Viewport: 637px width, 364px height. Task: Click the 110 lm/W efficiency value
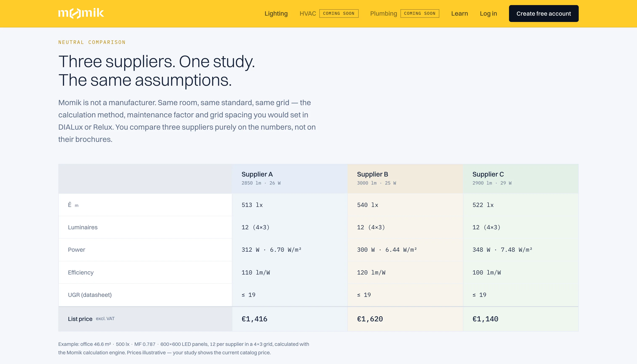[x=256, y=273]
